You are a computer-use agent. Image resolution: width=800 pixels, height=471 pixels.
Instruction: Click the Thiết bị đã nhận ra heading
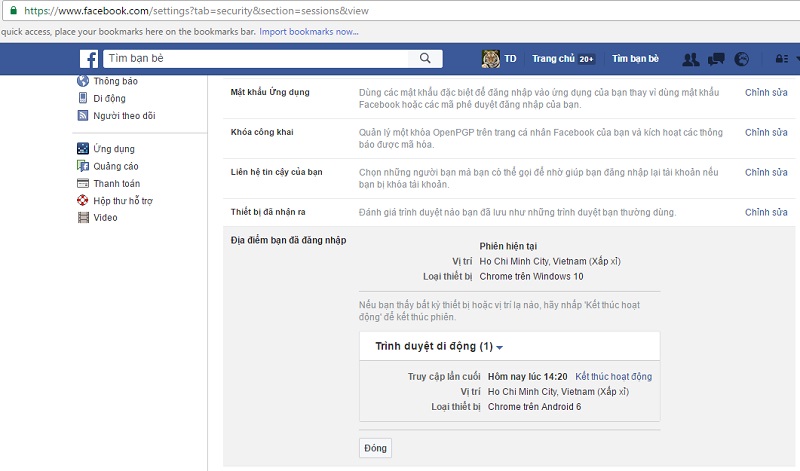coord(268,212)
